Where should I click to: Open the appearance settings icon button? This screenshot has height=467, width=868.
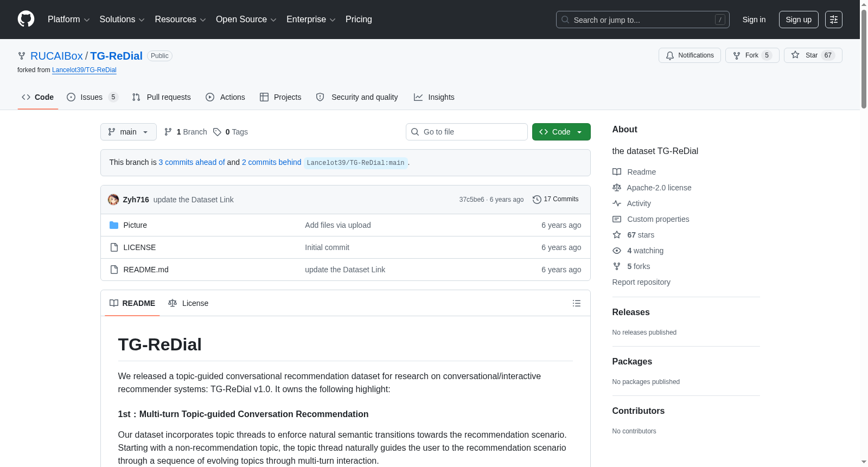click(x=834, y=20)
